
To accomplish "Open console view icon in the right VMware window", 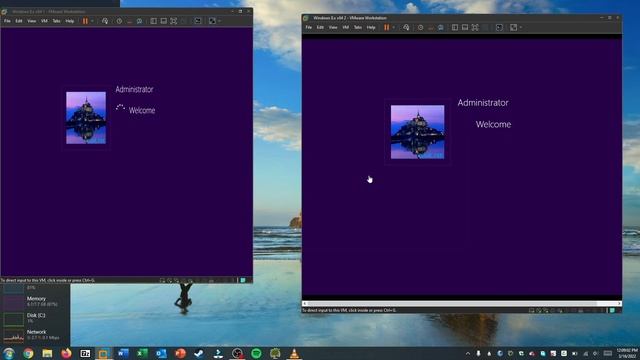I will point(499,27).
